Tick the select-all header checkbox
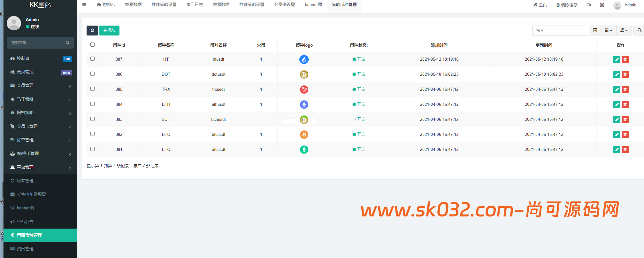 click(93, 45)
